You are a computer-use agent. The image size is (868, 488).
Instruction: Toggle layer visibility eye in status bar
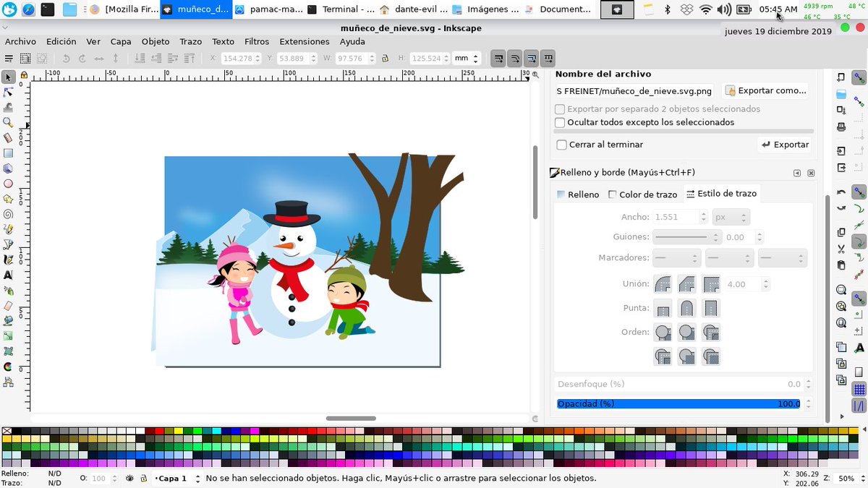tap(129, 479)
